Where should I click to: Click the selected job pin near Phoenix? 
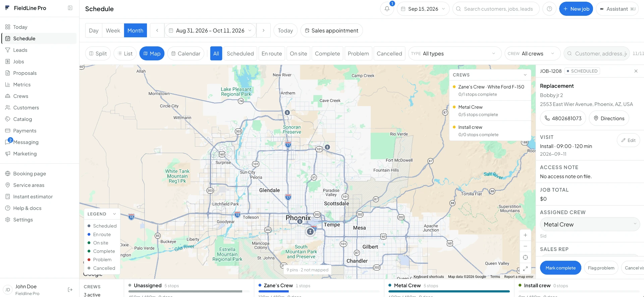310,231
